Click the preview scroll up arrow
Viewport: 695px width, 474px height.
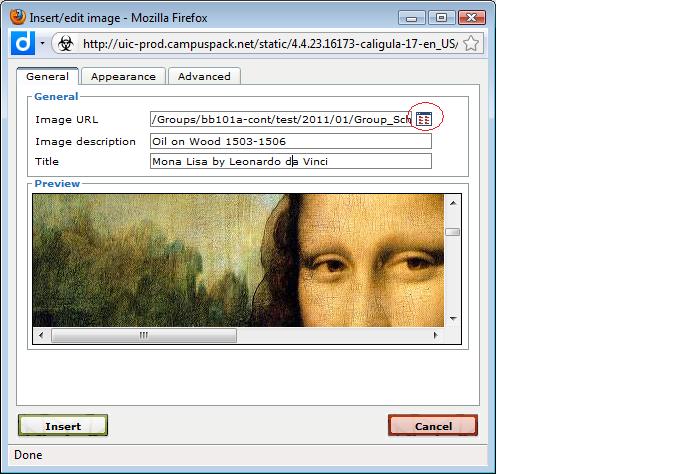(453, 203)
